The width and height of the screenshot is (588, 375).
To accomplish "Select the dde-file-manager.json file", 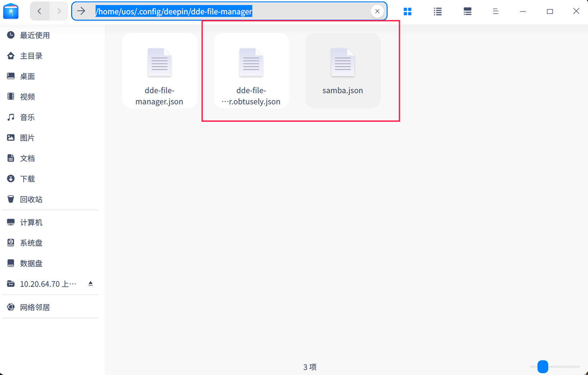I will click(160, 71).
